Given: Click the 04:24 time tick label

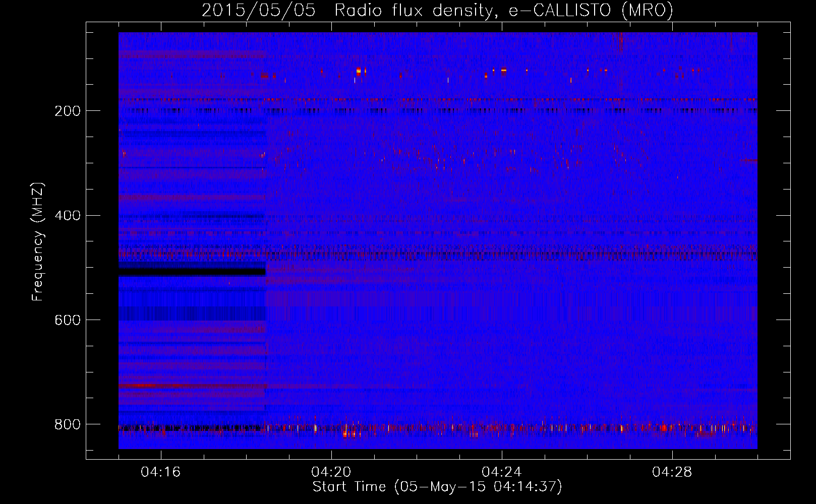Looking at the screenshot, I should (502, 472).
